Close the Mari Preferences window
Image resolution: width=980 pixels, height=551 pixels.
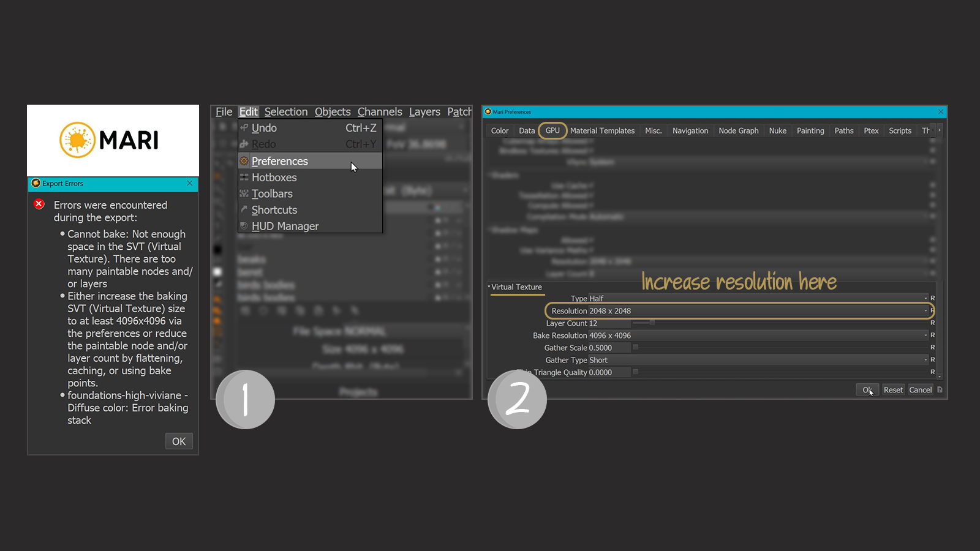tap(941, 111)
